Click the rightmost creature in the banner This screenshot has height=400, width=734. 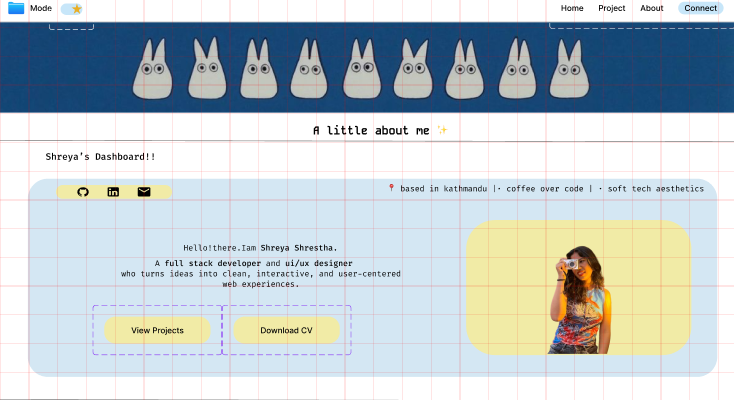tap(566, 69)
